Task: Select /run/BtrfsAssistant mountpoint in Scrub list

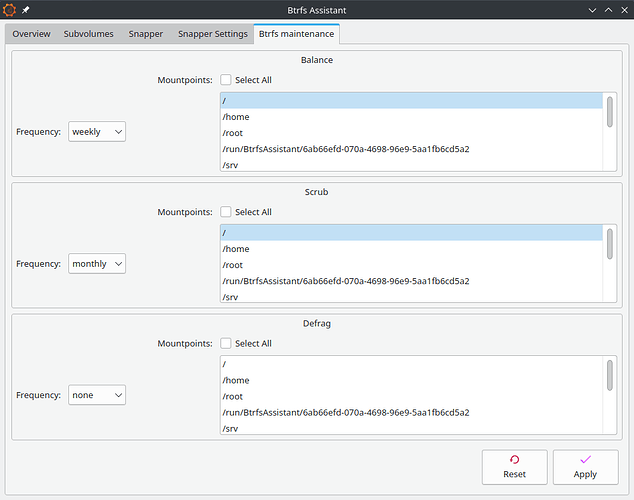Action: click(412, 281)
